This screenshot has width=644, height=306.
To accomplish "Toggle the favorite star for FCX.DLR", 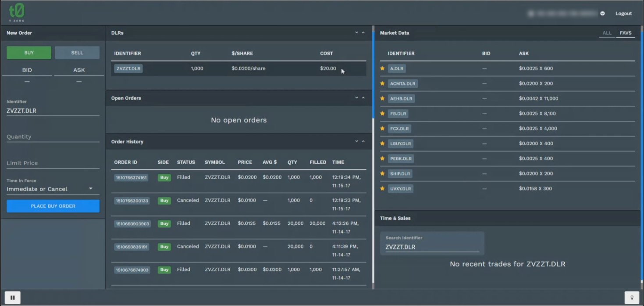I will pos(382,129).
